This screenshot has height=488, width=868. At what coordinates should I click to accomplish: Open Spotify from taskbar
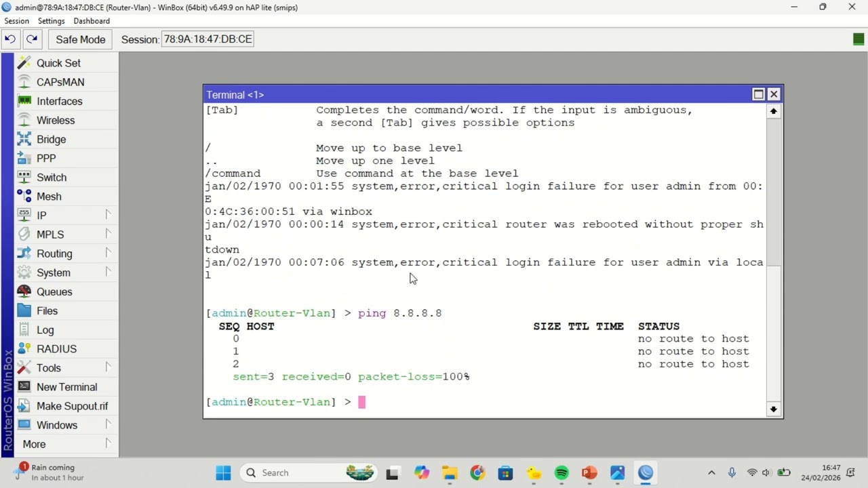point(561,472)
